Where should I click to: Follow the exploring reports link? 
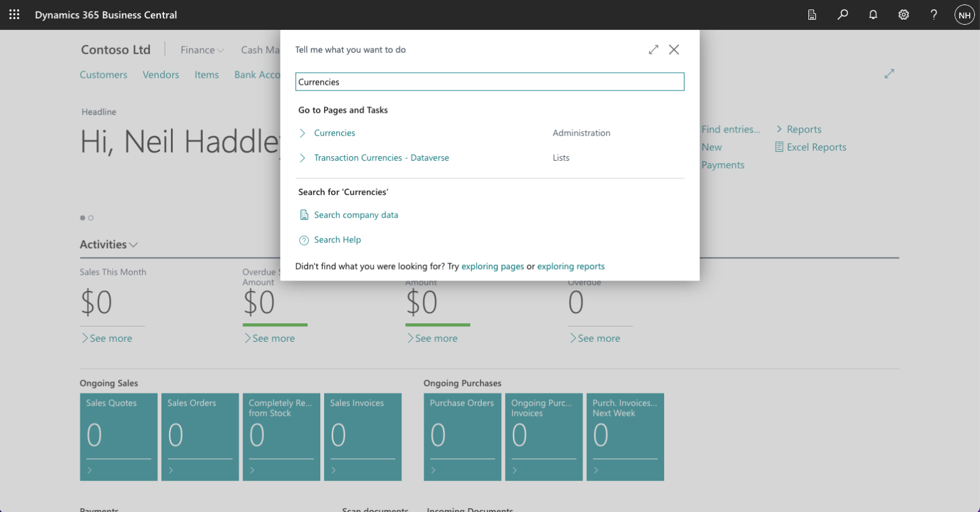point(571,267)
